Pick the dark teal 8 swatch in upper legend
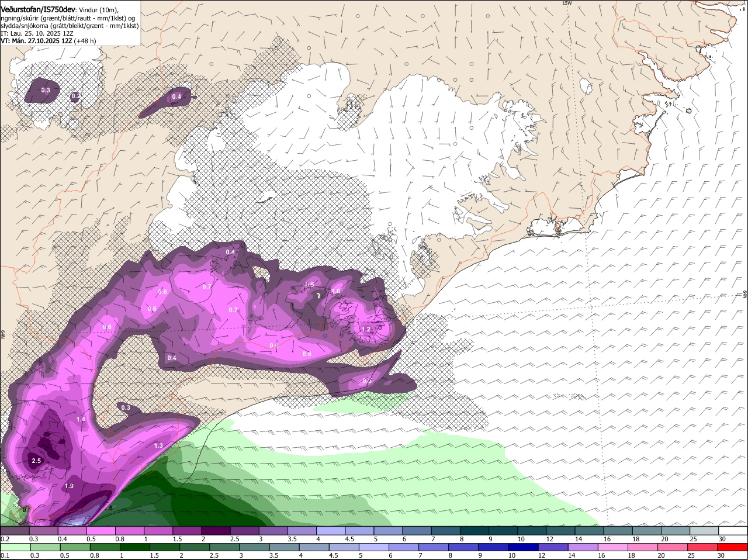The width and height of the screenshot is (748, 560). (474, 531)
